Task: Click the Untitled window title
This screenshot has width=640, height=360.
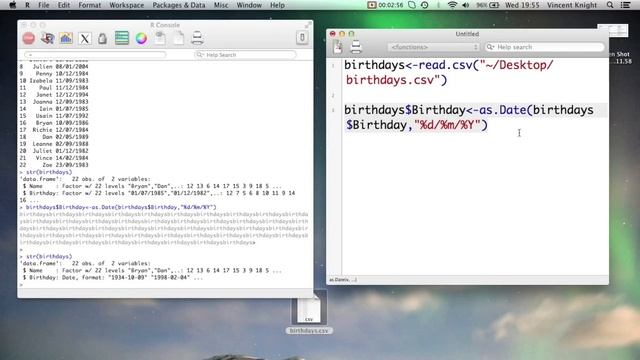Action: (467, 34)
